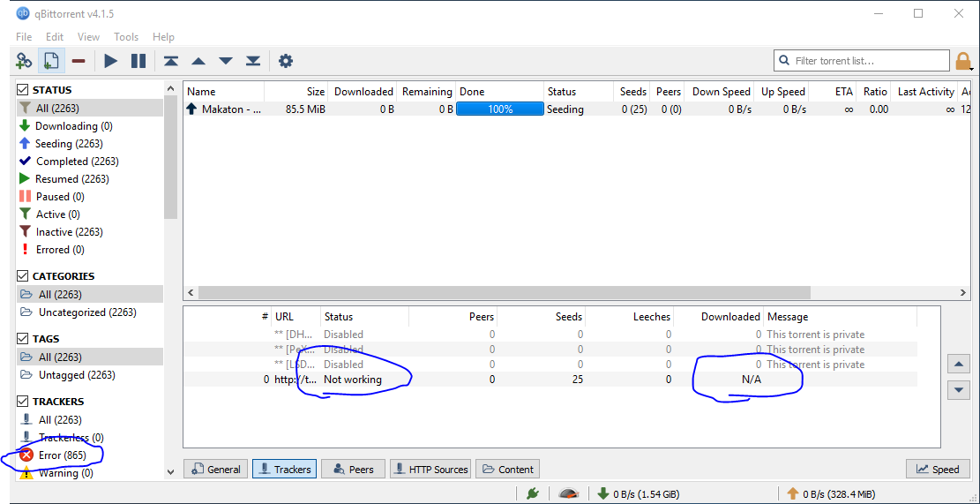The height and width of the screenshot is (504, 980).
Task: Click the Add torrent link toolbar icon
Action: pyautogui.click(x=24, y=61)
